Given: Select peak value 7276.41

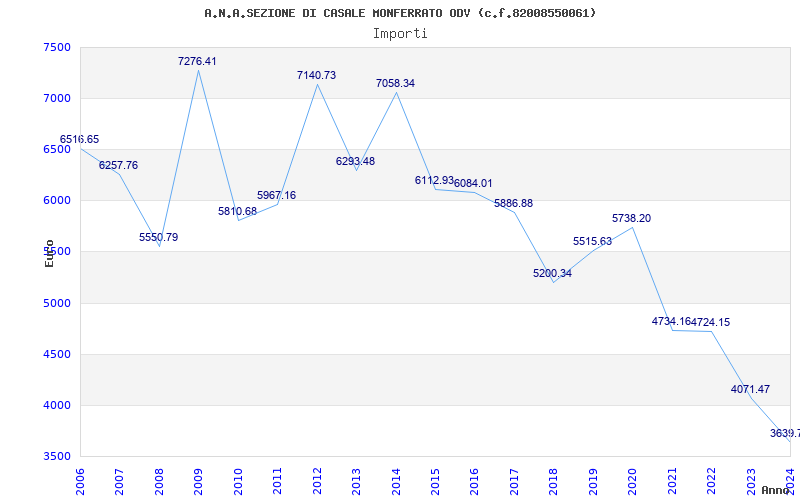Looking at the screenshot, I should click(x=197, y=61).
